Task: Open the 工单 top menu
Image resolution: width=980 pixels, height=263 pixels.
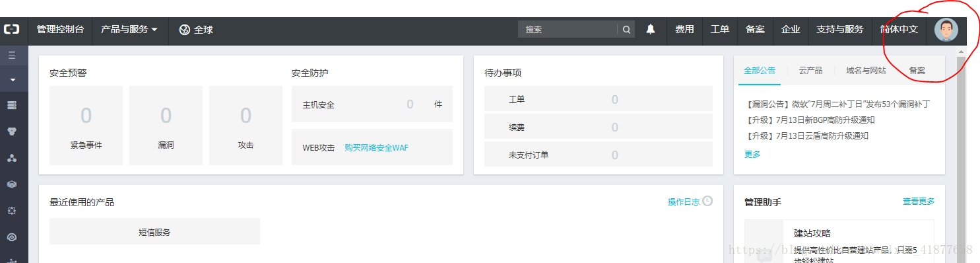Action: (x=720, y=30)
